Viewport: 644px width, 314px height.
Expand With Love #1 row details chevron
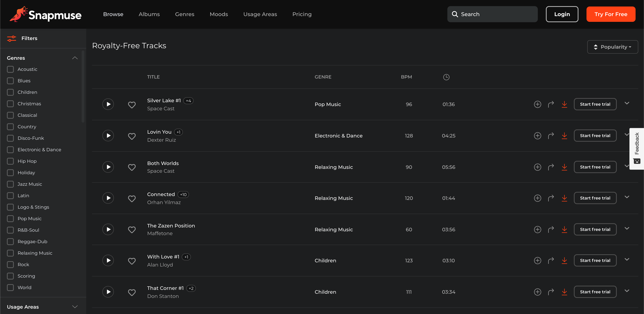[627, 259]
